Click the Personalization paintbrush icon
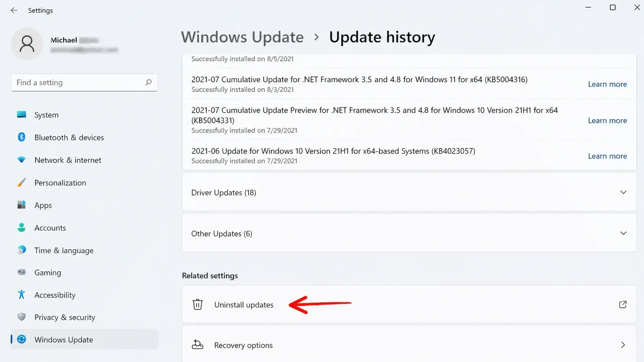The width and height of the screenshot is (644, 362). point(22,182)
